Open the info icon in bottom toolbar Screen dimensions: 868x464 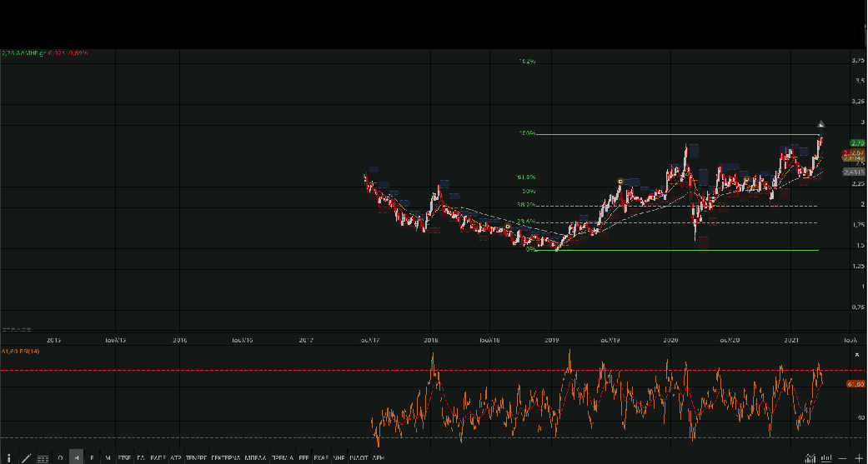pyautogui.click(x=9, y=458)
